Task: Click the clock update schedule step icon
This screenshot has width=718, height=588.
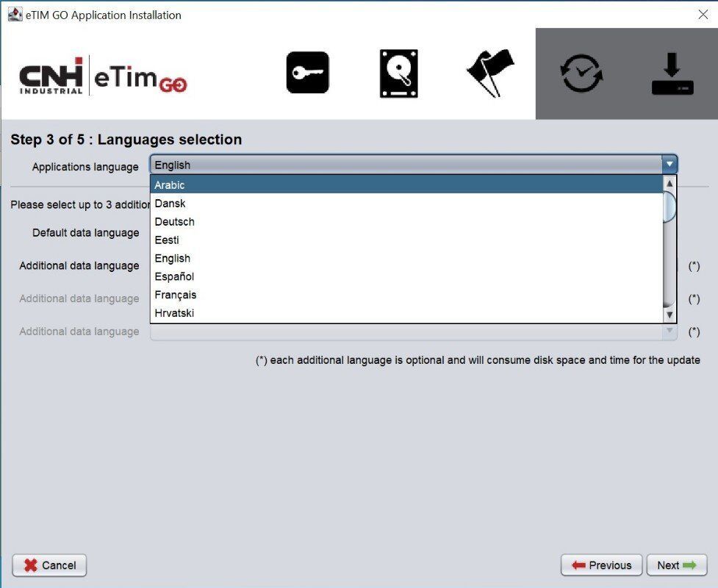Action: pyautogui.click(x=581, y=73)
